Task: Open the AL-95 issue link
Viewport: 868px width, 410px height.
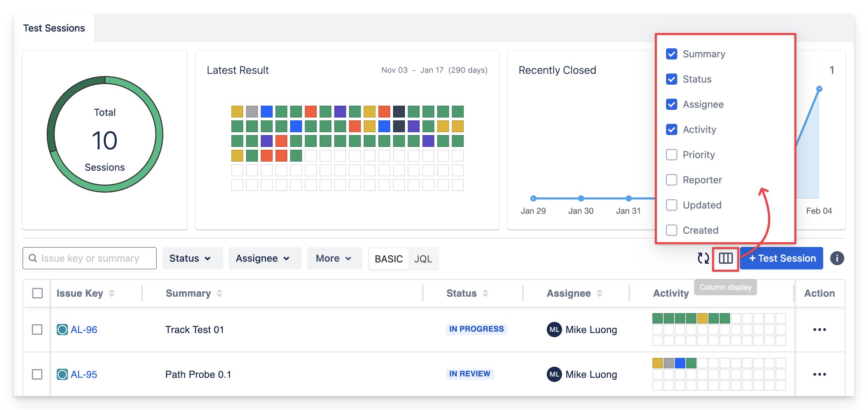Action: 84,374
